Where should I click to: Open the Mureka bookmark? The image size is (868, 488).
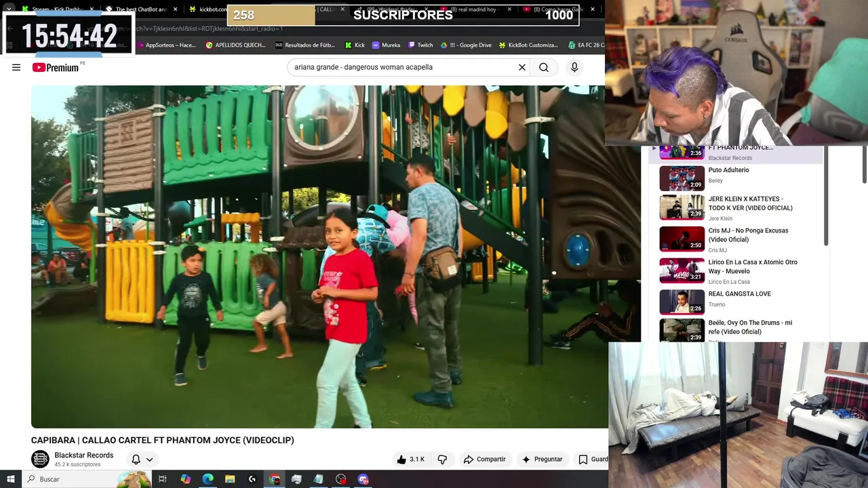(x=386, y=45)
